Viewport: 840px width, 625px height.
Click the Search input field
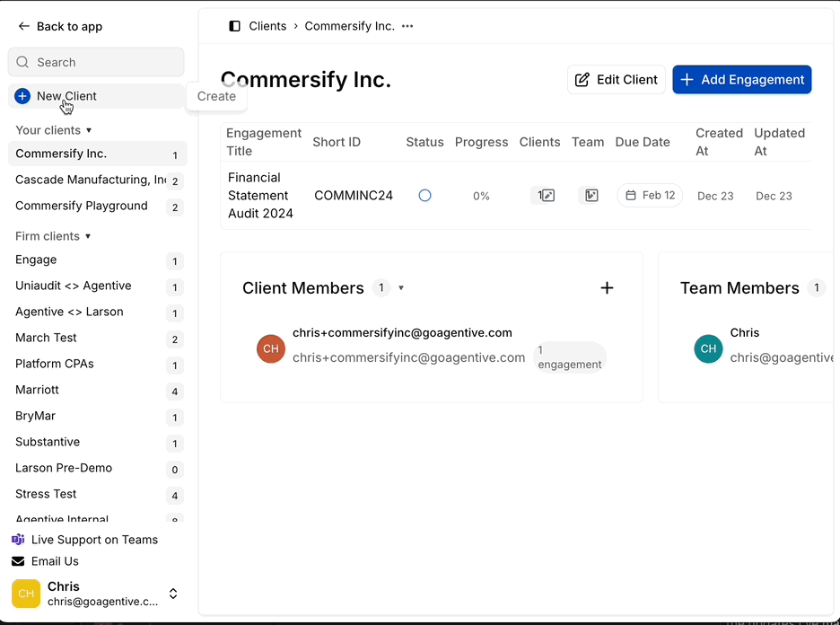tap(96, 62)
